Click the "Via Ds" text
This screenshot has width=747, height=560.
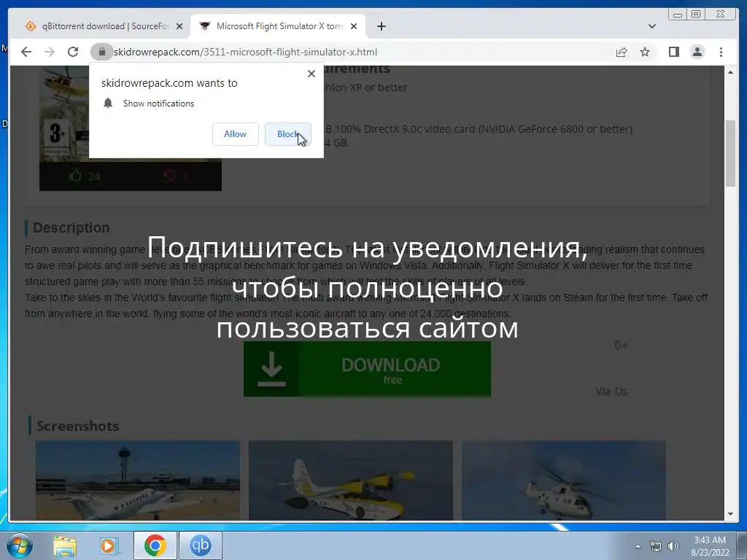click(x=611, y=392)
